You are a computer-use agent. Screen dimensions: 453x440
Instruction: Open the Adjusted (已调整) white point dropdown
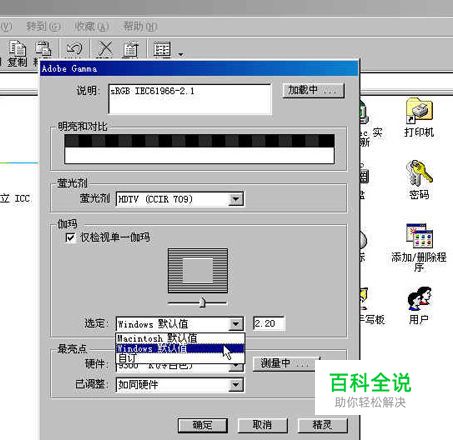(180, 385)
